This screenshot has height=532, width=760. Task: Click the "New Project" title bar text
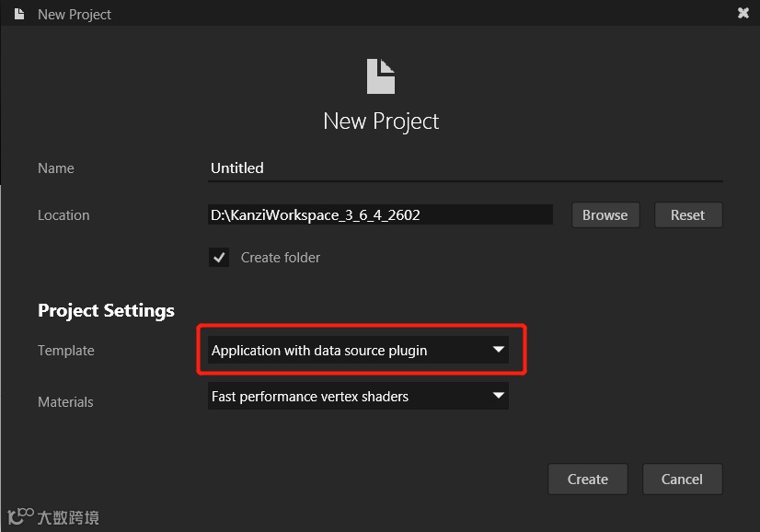[x=75, y=15]
